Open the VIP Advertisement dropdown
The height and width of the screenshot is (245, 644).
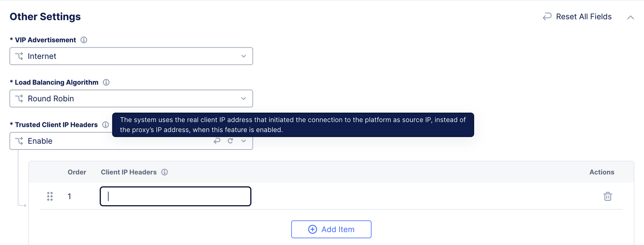[243, 56]
